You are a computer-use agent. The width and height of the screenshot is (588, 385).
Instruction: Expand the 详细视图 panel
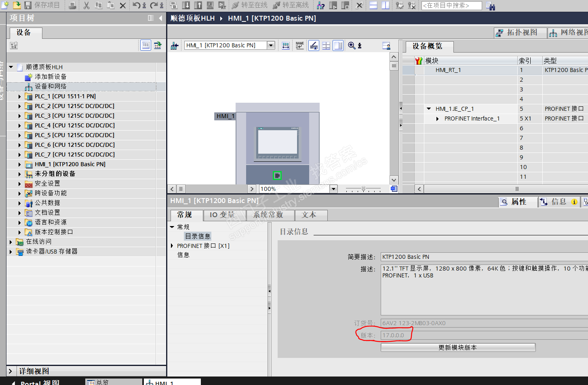(11, 371)
